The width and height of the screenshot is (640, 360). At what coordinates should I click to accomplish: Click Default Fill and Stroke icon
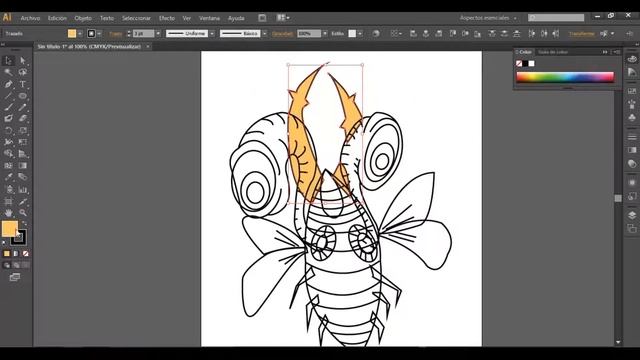4,243
